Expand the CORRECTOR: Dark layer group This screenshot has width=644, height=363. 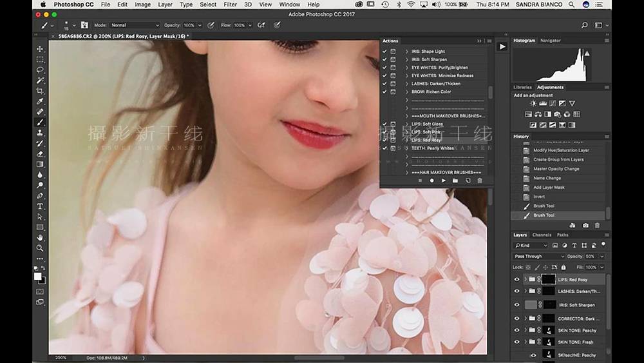[526, 319]
